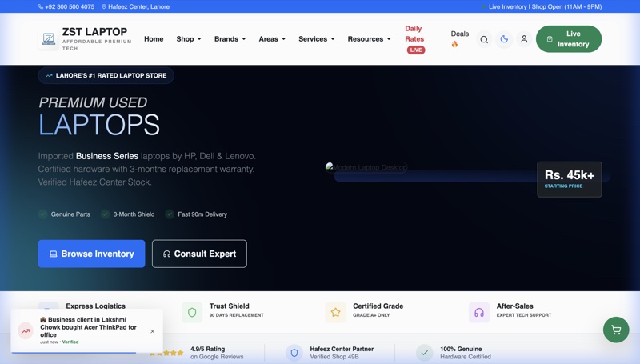
Task: Click the Trust Shield icon
Action: tap(192, 312)
